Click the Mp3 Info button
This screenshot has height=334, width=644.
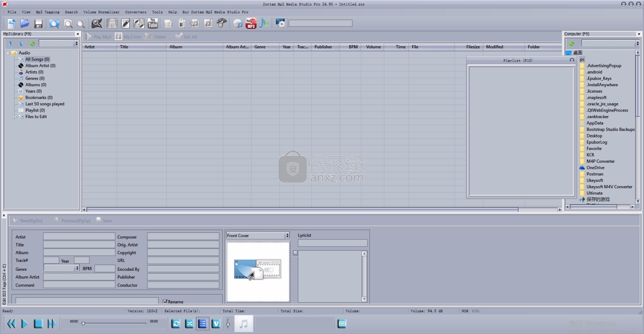click(128, 37)
